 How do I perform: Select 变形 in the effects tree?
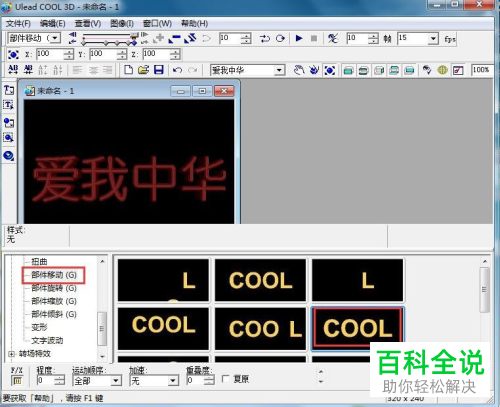(x=39, y=327)
